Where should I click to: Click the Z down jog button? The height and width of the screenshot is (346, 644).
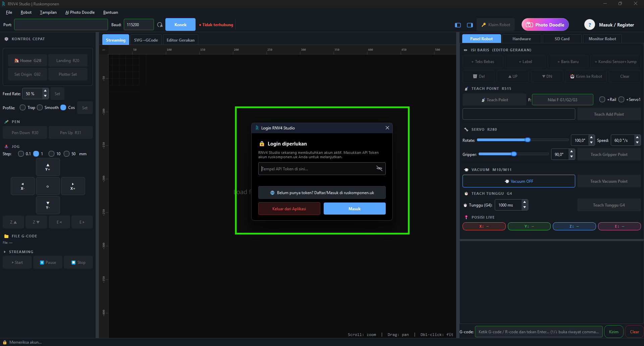[x=36, y=222]
